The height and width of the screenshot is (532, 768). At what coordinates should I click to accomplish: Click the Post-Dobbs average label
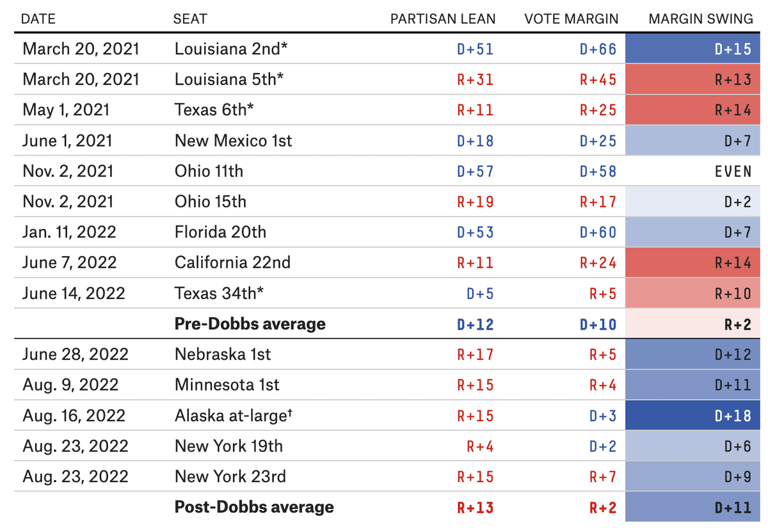coord(254,507)
